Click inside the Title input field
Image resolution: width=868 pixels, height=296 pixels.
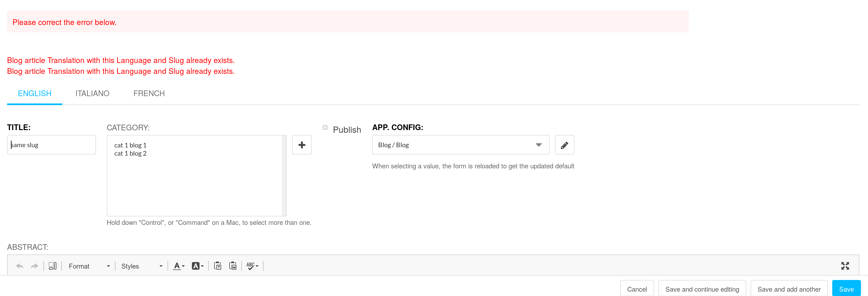point(51,144)
